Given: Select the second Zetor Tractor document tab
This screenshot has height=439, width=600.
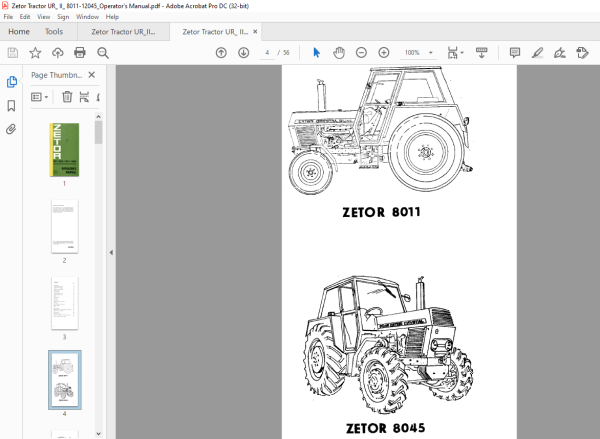Looking at the screenshot, I should (x=215, y=32).
